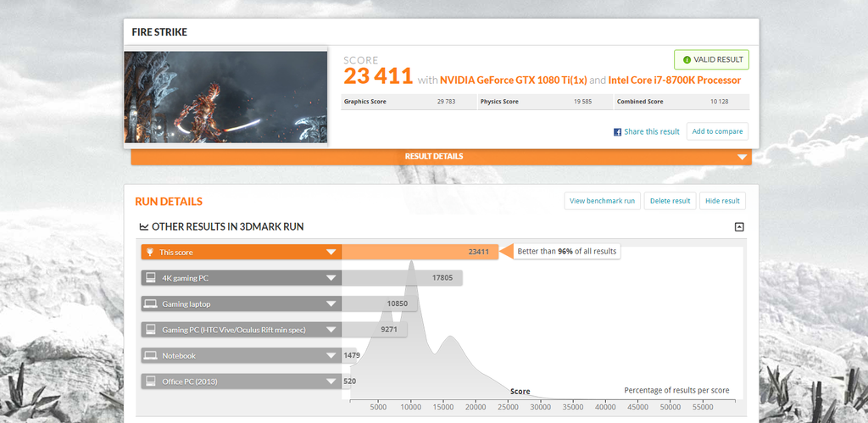The width and height of the screenshot is (868, 423).
Task: Click the monitor icon on Gaming PC HTC Vive row
Action: pos(149,330)
